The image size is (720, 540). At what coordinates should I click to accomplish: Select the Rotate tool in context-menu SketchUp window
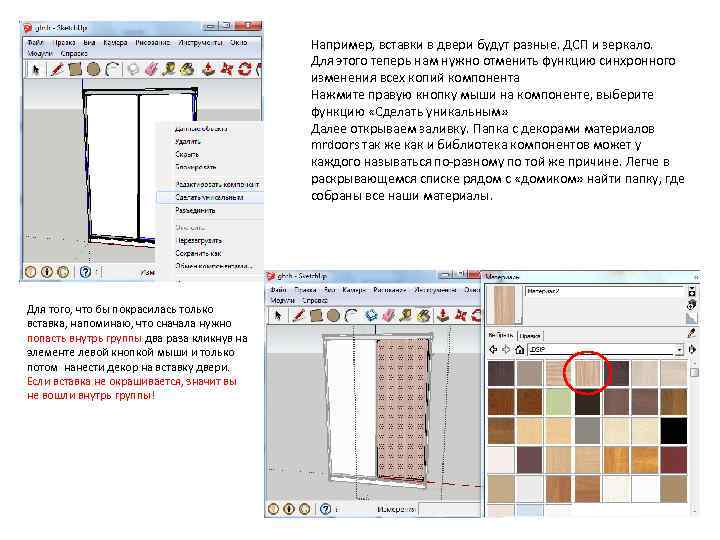(x=245, y=69)
